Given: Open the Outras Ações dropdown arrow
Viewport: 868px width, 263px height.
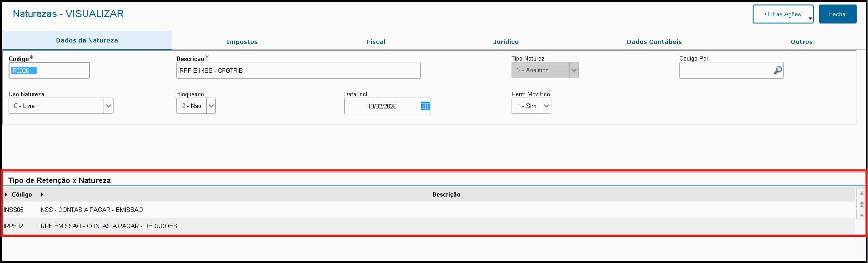Looking at the screenshot, I should [810, 19].
